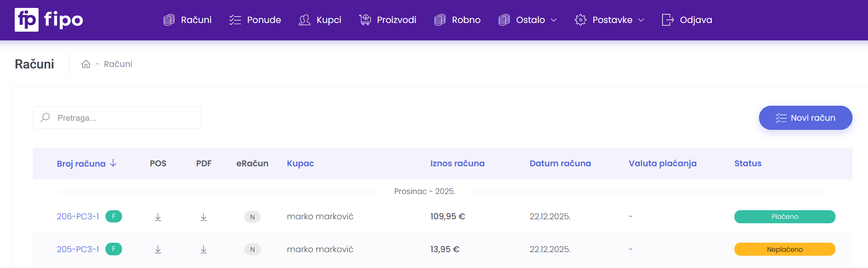
Task: Click the green F badge on invoice 206-PC3-1
Action: tap(114, 217)
